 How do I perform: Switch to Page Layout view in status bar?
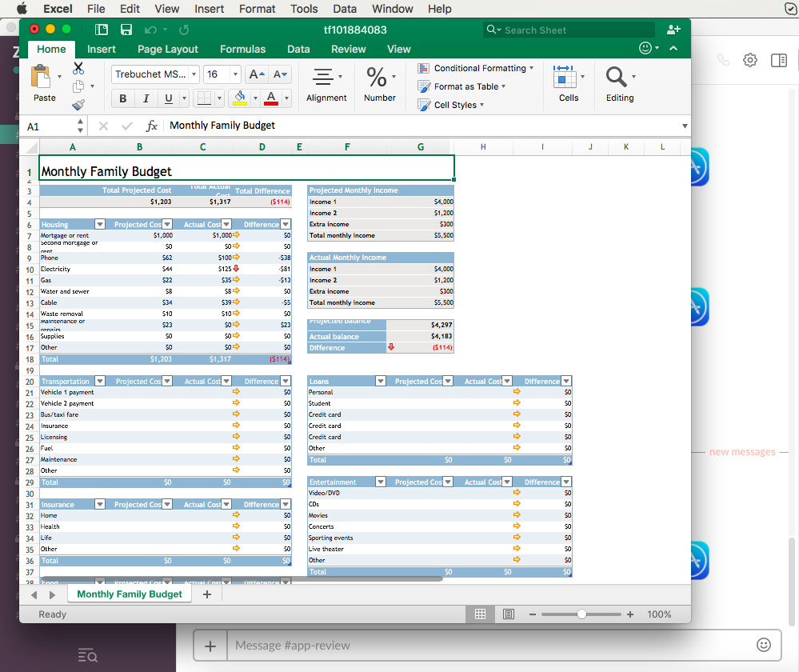[509, 614]
